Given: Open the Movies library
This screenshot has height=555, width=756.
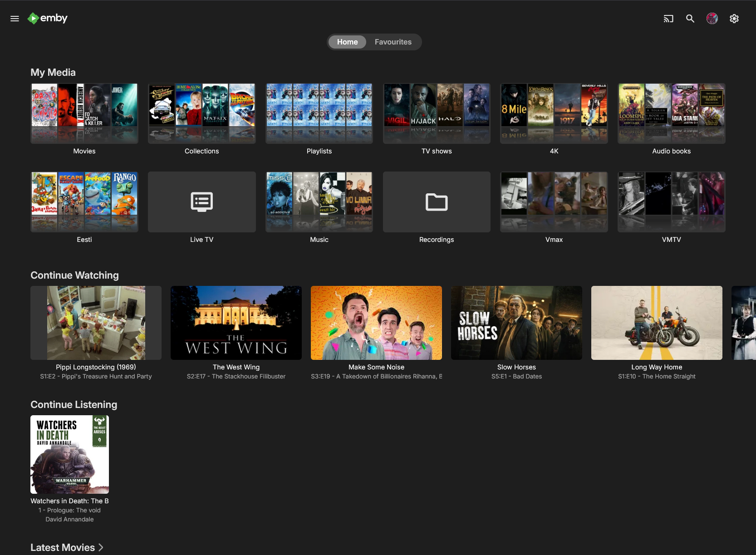Looking at the screenshot, I should 84,113.
